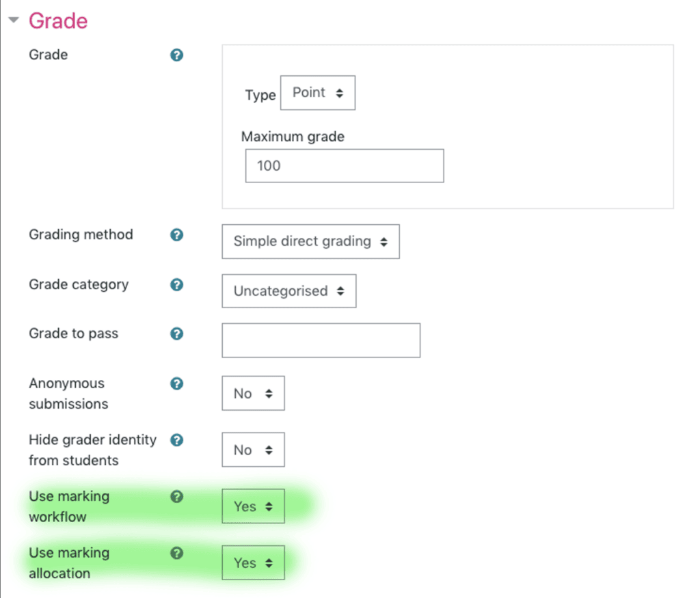This screenshot has height=598, width=700.
Task: Click Hide grader identity help icon
Action: (x=176, y=440)
